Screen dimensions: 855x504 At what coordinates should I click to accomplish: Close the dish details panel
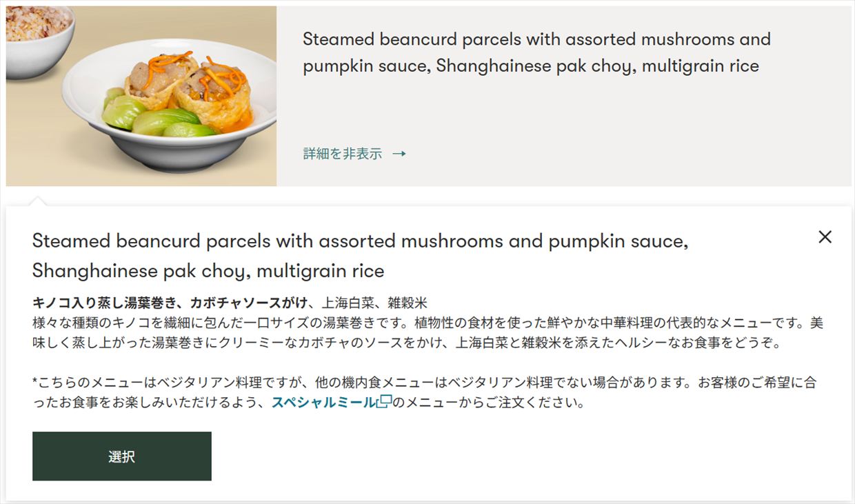825,237
